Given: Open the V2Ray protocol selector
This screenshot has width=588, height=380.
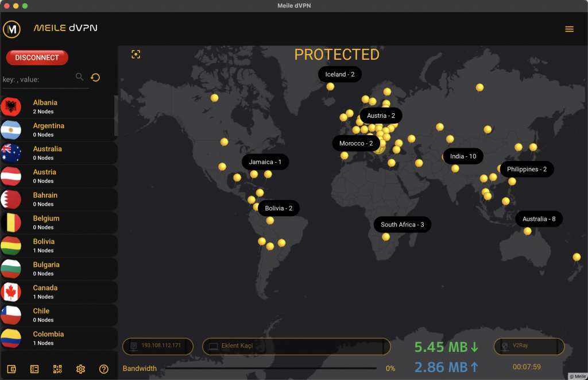Looking at the screenshot, I should click(528, 346).
